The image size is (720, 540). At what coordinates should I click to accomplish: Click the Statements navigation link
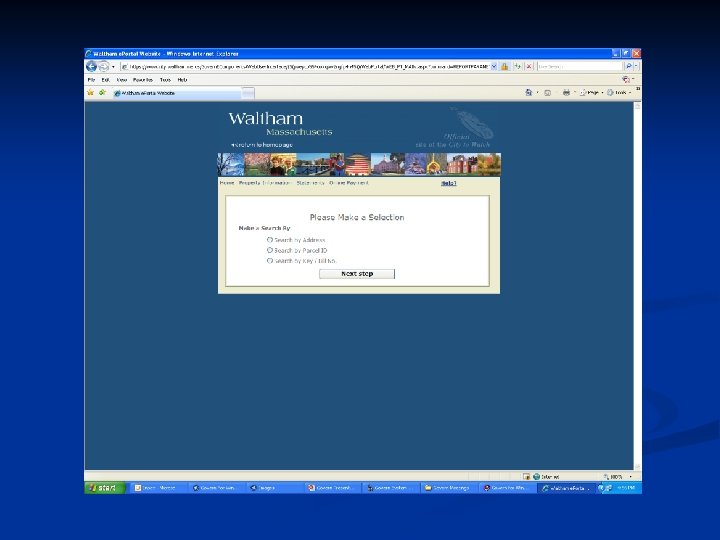[310, 183]
